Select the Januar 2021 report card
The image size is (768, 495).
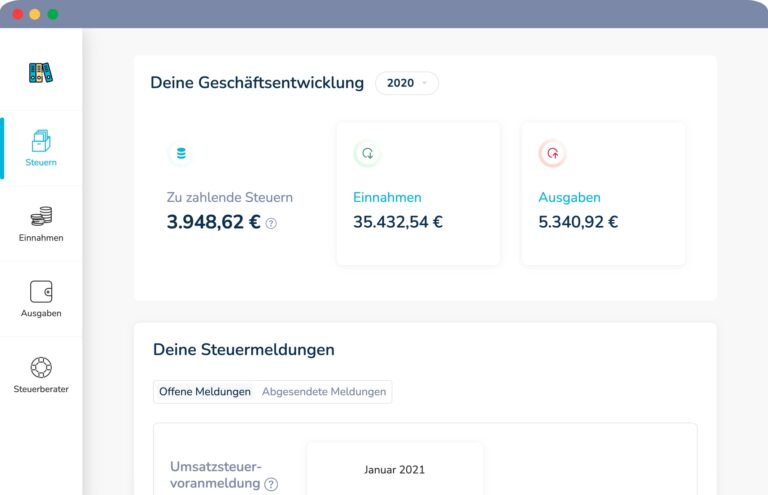coord(394,470)
